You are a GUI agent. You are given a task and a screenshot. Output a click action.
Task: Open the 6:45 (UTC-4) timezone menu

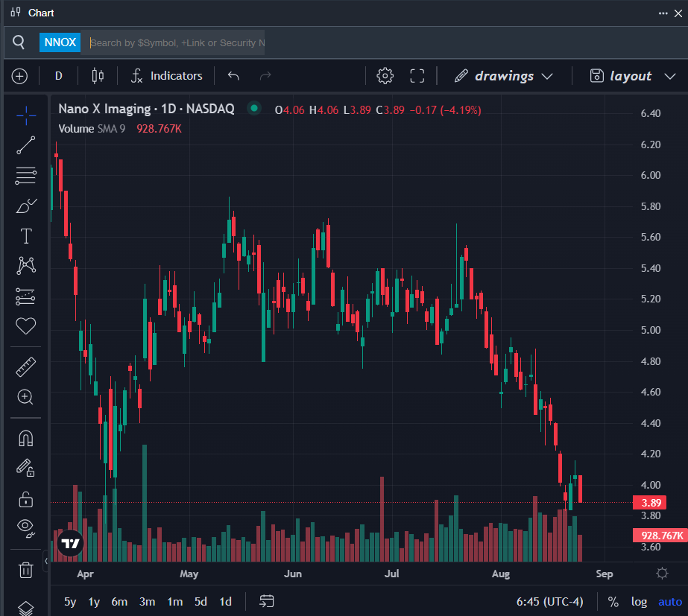click(550, 602)
